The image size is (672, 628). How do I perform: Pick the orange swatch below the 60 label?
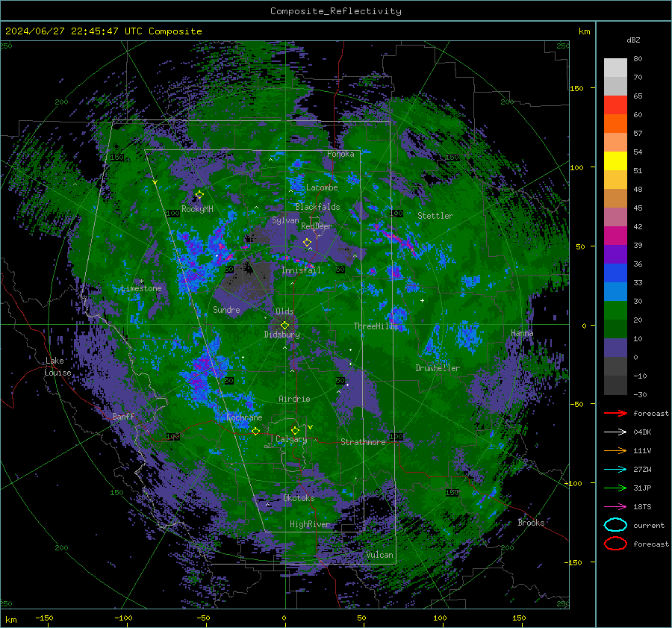pyautogui.click(x=615, y=124)
